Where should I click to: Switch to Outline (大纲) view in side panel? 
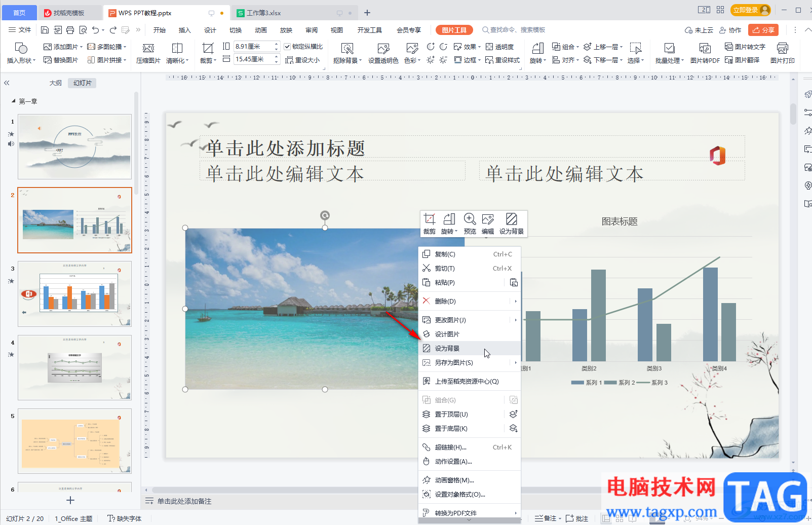click(55, 83)
